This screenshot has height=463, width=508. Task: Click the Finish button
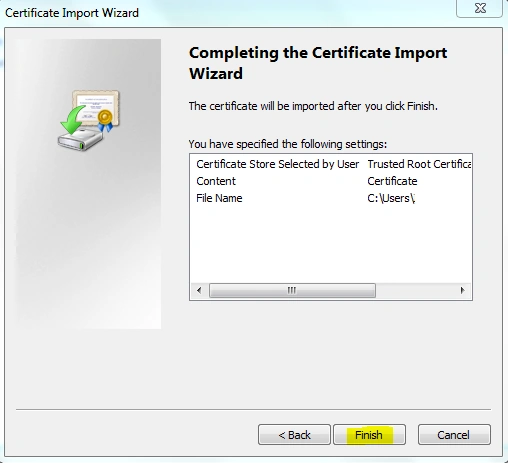tap(369, 435)
